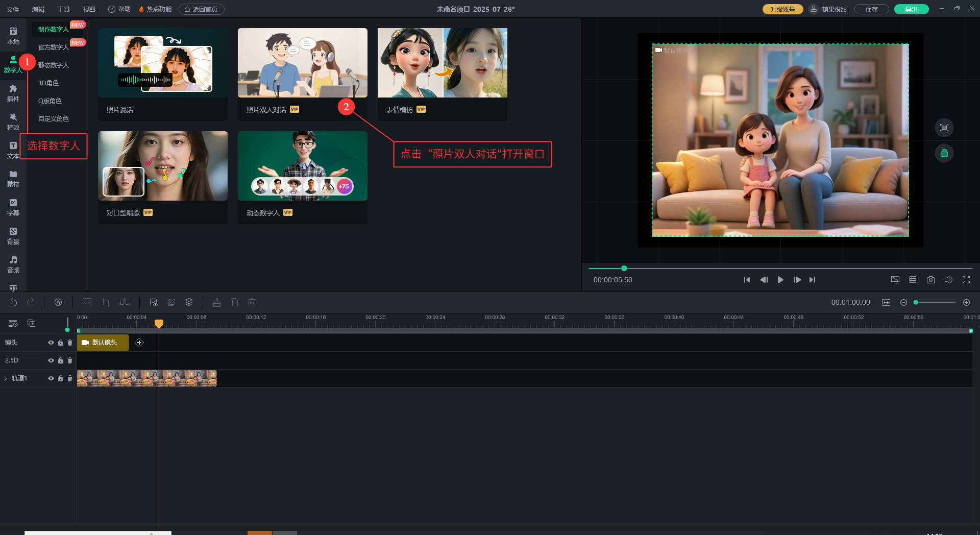Hide the 2.5D track with eye icon
The width and height of the screenshot is (980, 535).
point(51,360)
